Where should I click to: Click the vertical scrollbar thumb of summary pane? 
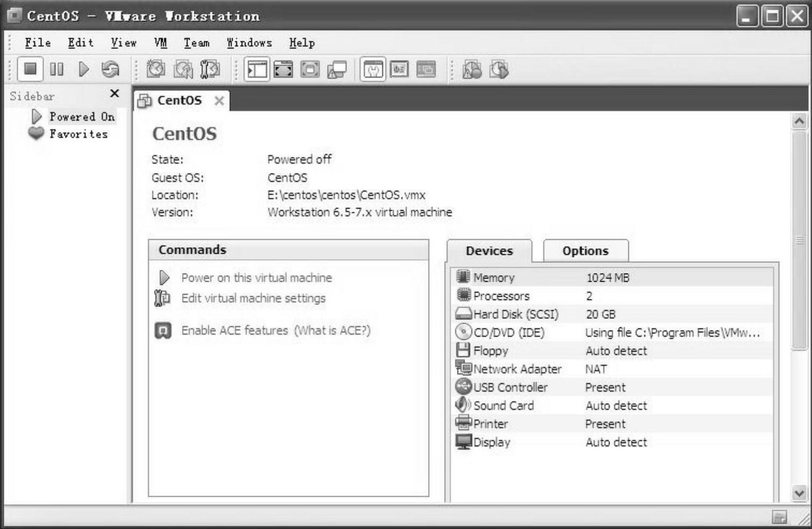pos(799,240)
